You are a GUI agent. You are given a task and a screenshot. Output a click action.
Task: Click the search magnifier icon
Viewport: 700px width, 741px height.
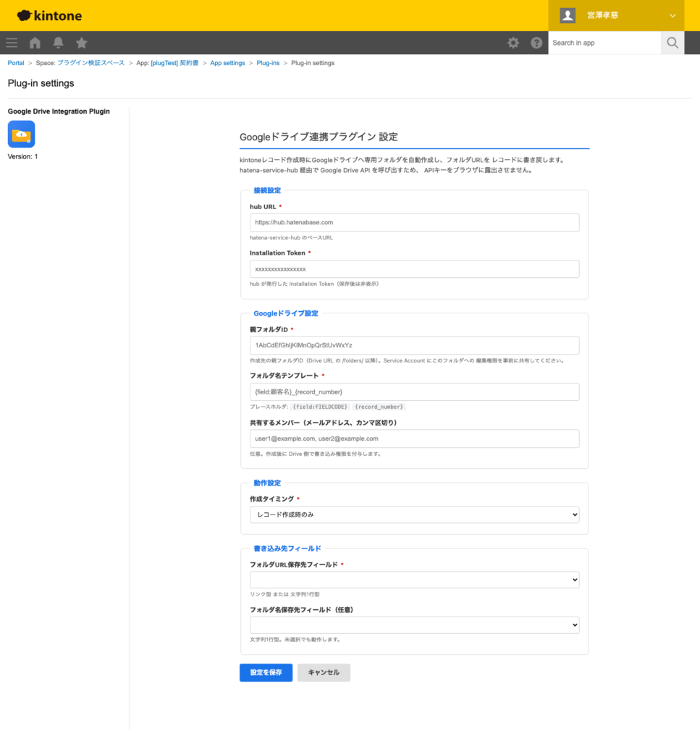click(x=672, y=43)
